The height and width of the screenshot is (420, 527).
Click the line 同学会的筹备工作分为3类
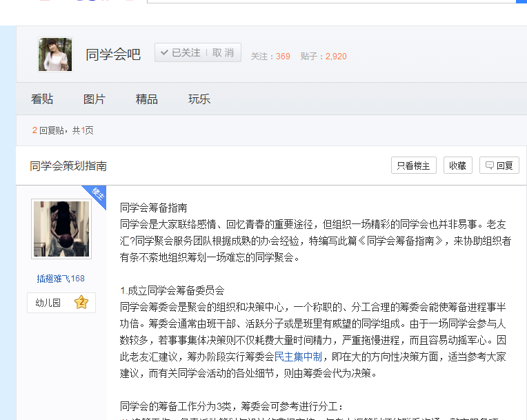pos(231,406)
